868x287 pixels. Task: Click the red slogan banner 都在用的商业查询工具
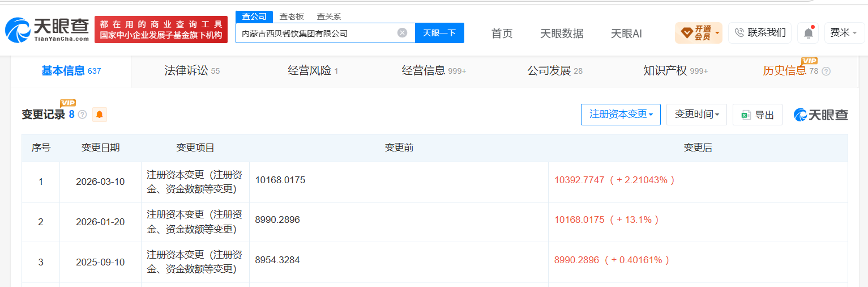(161, 29)
